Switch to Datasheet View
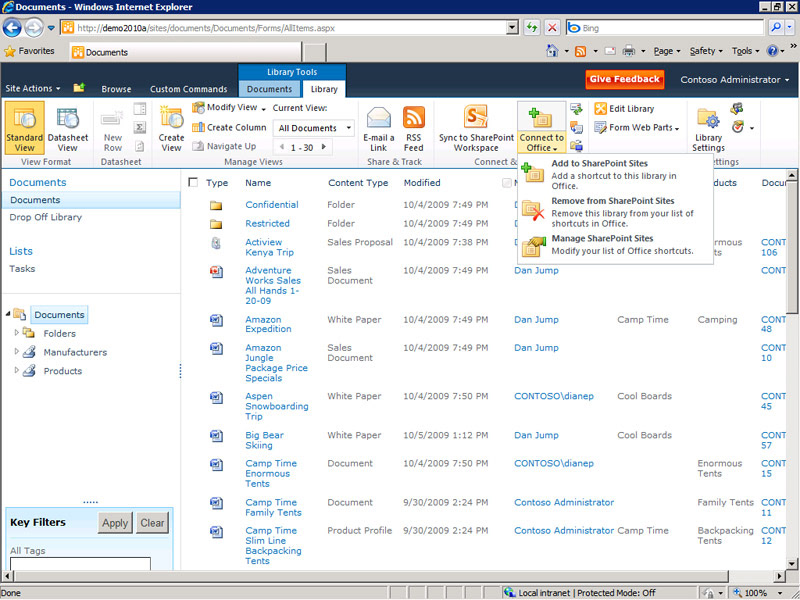The height and width of the screenshot is (600, 800). [67, 128]
